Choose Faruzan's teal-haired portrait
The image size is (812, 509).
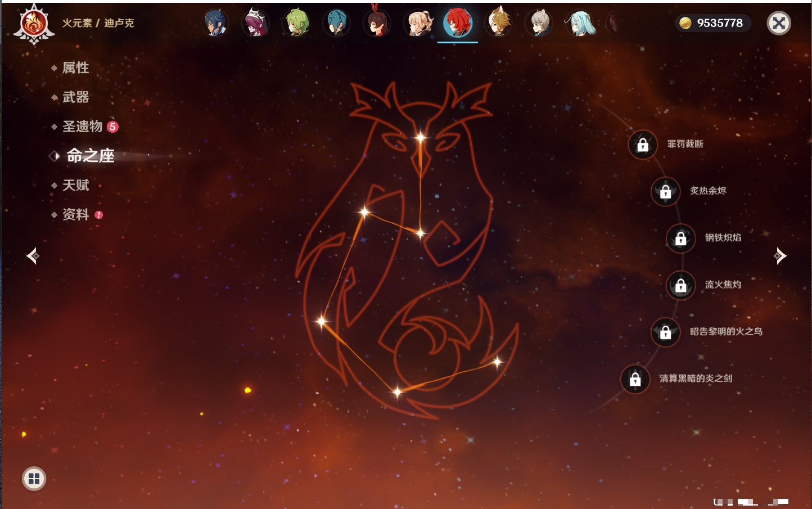coord(580,23)
